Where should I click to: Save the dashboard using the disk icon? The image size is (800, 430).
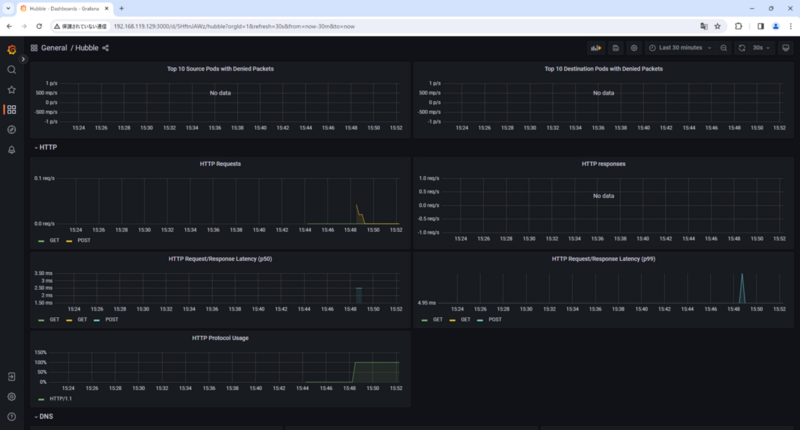point(616,48)
